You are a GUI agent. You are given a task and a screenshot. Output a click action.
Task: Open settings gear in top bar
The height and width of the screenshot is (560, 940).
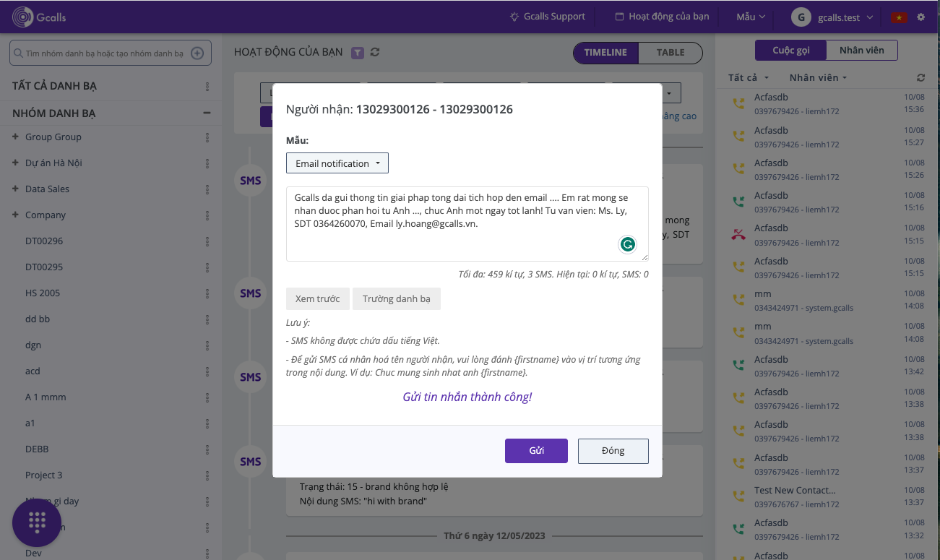pyautogui.click(x=920, y=17)
